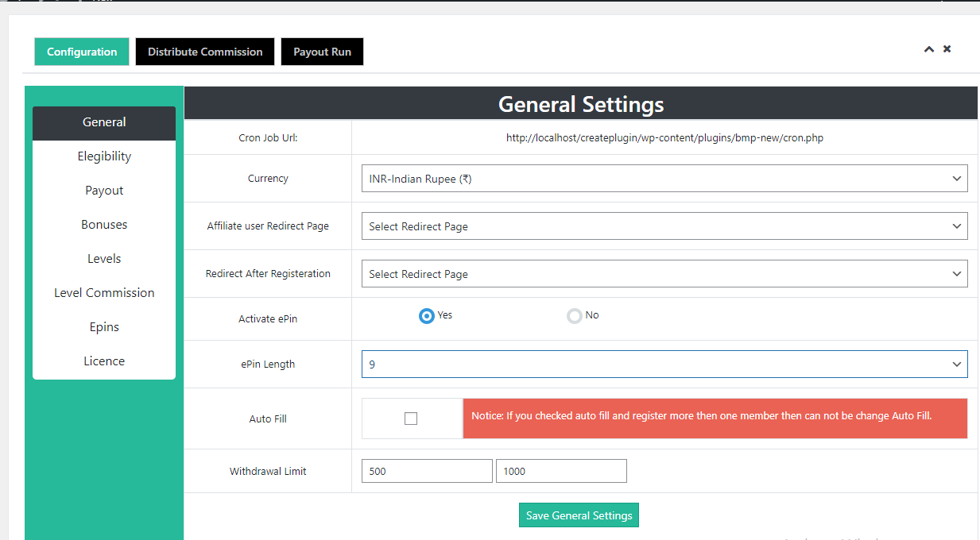
Task: Click Save General Settings button
Action: click(579, 515)
